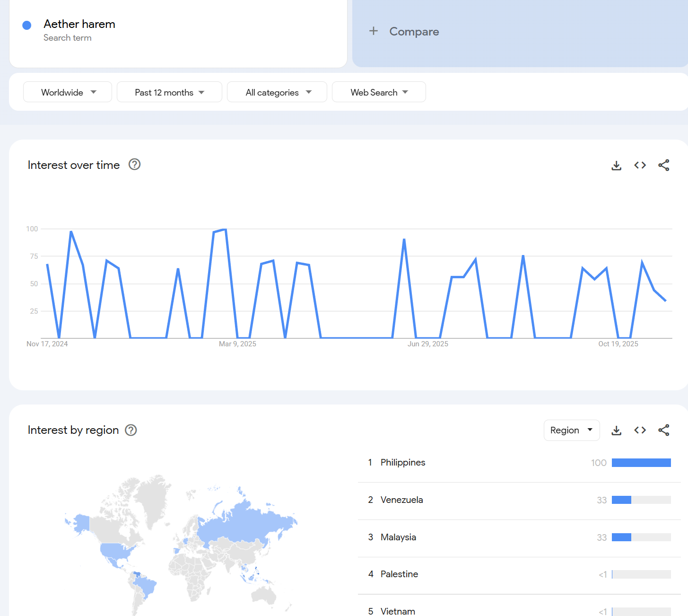Click the plus icon beside Compare
This screenshot has height=616, width=688.
coord(374,31)
